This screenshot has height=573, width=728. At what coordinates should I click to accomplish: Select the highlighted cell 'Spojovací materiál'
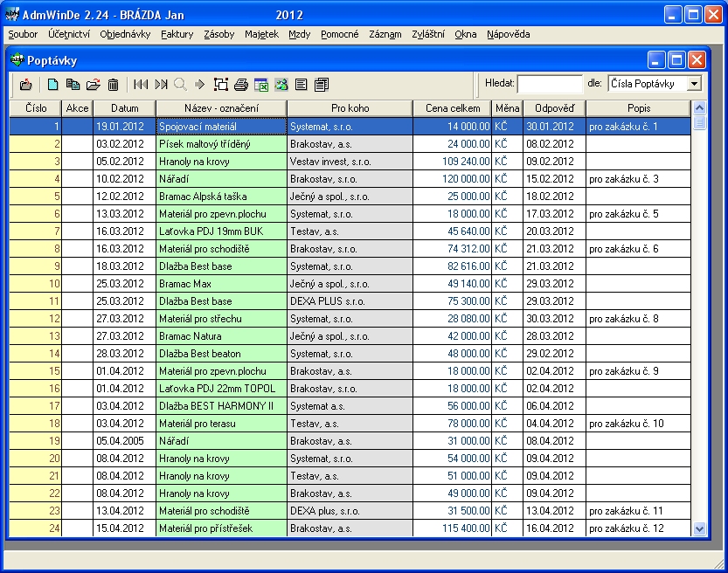point(221,126)
